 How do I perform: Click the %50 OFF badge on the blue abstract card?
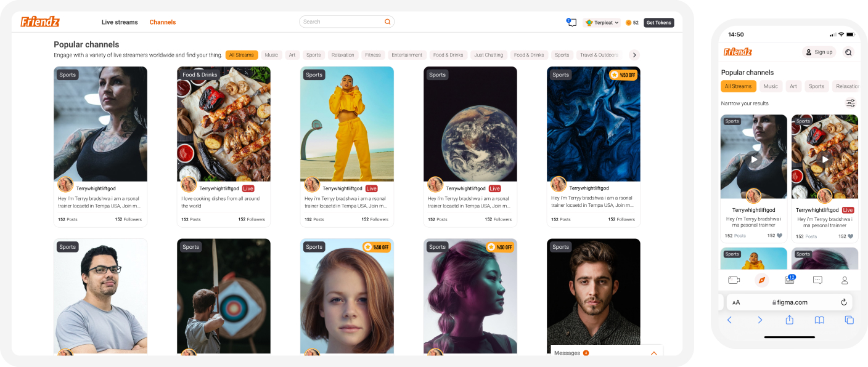pyautogui.click(x=623, y=75)
